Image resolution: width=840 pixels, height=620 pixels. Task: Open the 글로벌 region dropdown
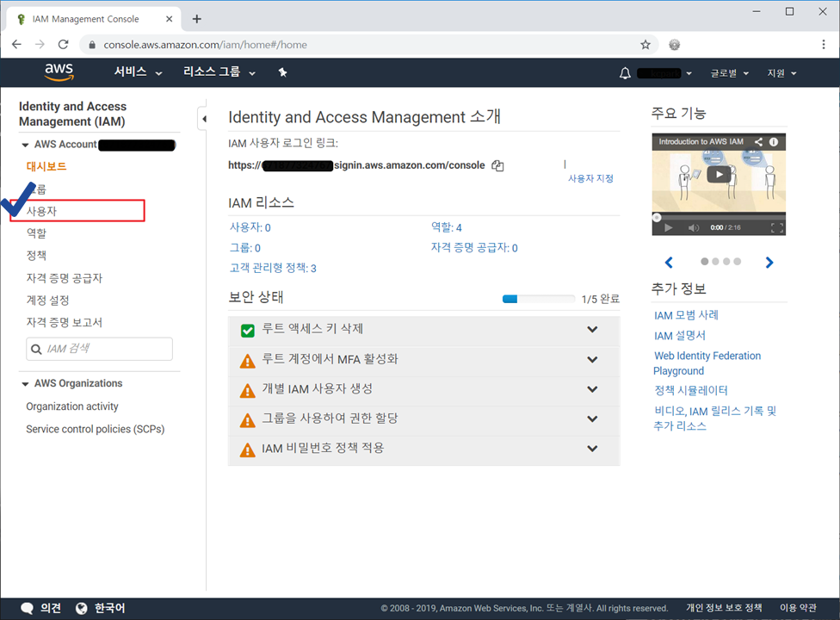pyautogui.click(x=729, y=73)
